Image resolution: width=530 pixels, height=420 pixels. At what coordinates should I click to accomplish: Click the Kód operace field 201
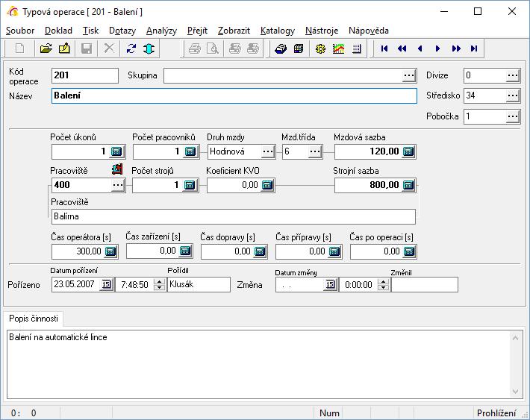(85, 75)
